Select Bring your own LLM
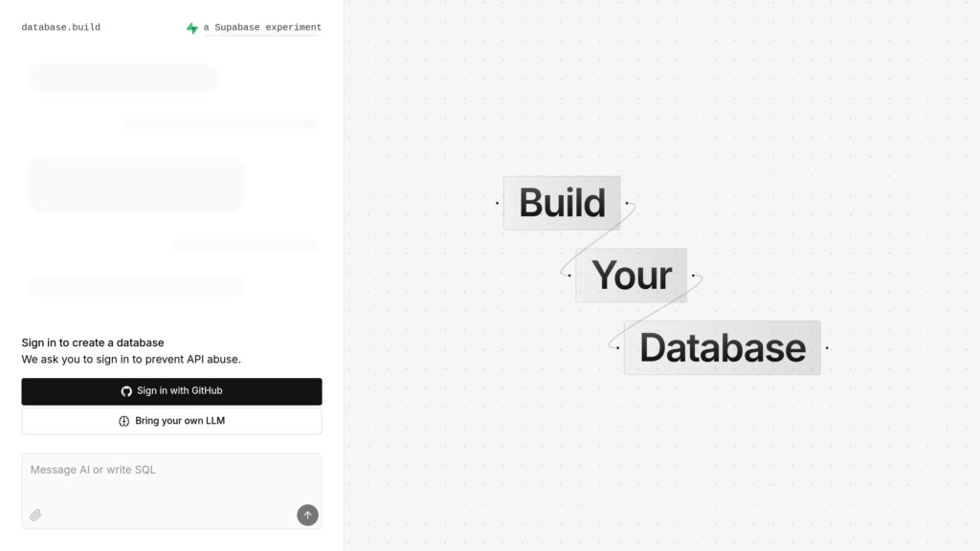Screen dimensions: 980x551 [171, 420]
